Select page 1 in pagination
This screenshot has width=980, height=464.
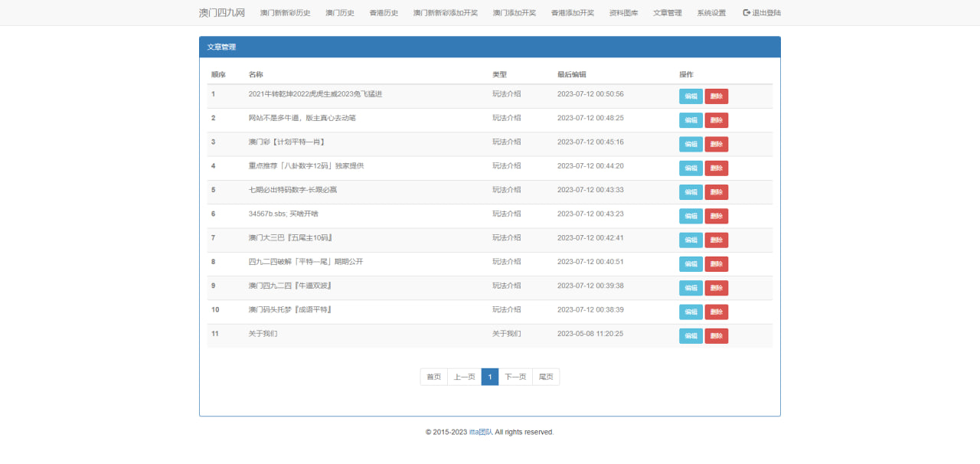click(490, 377)
